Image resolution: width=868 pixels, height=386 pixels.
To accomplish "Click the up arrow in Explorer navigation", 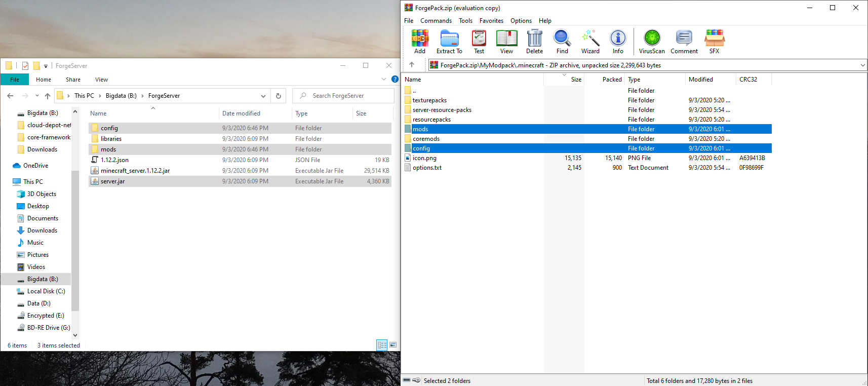I will pyautogui.click(x=48, y=96).
